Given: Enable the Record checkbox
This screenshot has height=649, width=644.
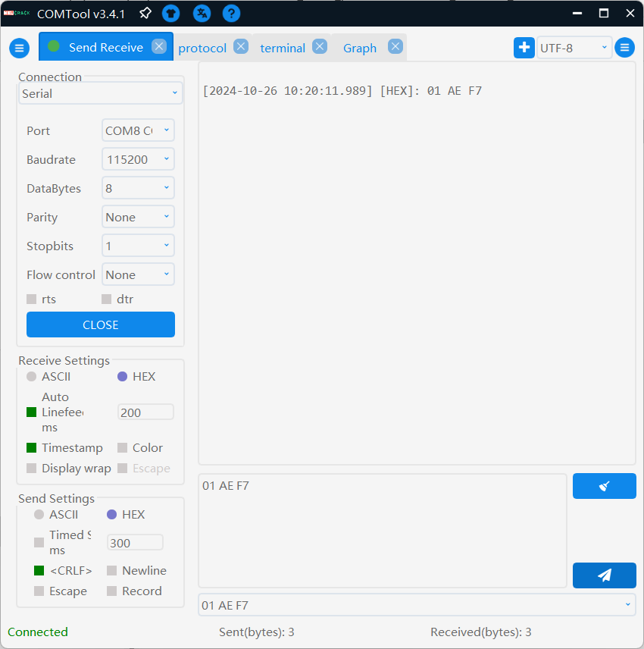Looking at the screenshot, I should (x=111, y=591).
